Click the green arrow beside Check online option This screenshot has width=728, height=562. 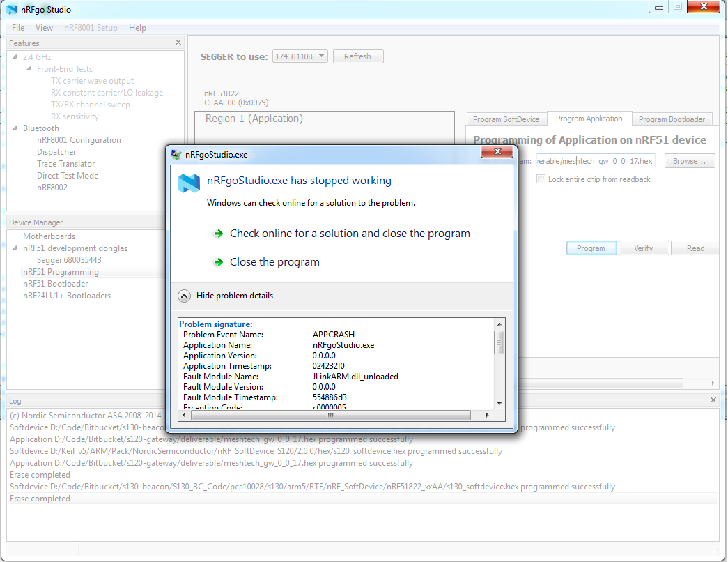pyautogui.click(x=218, y=234)
